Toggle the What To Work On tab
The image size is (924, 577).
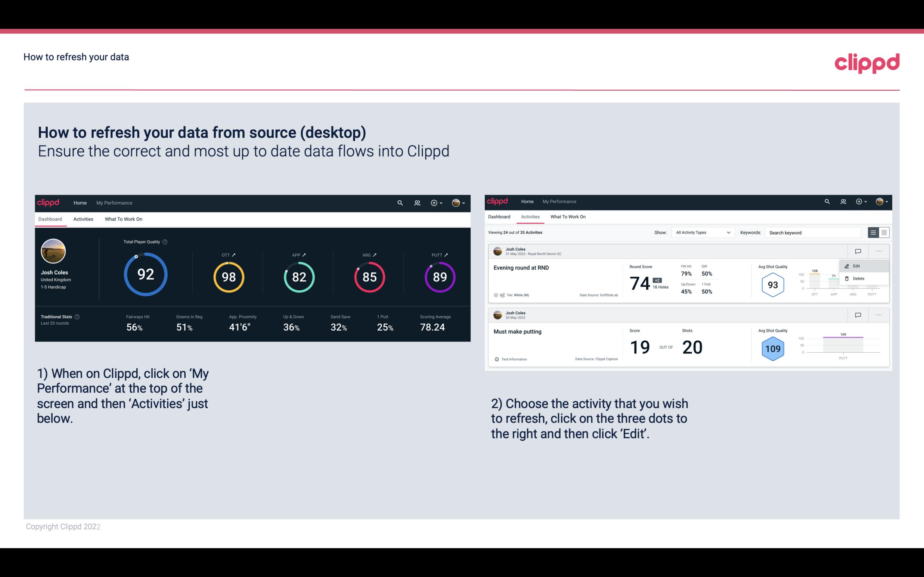[123, 219]
